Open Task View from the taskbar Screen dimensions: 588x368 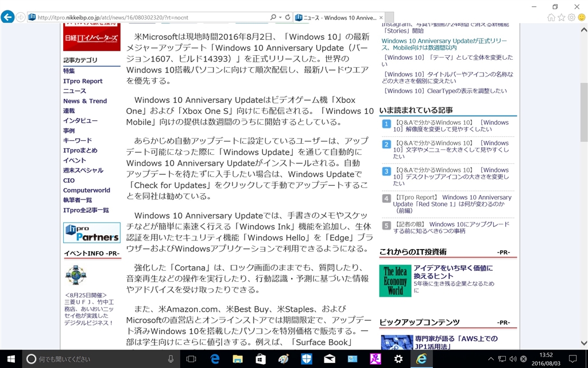pyautogui.click(x=191, y=359)
